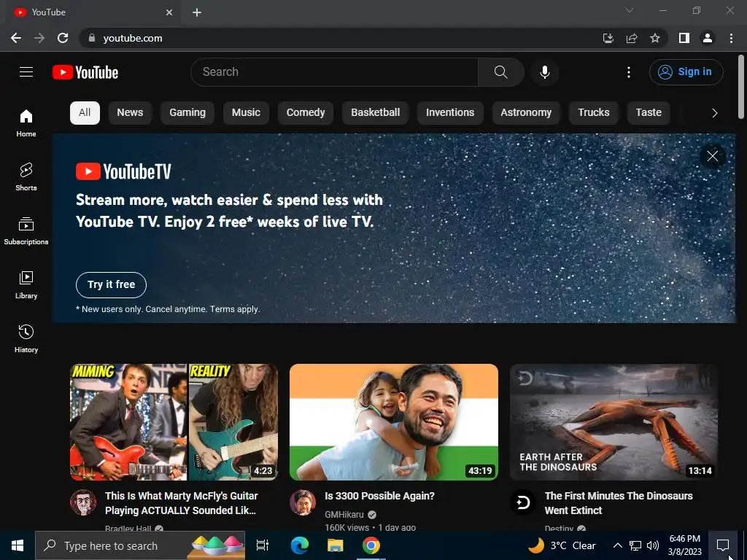The height and width of the screenshot is (560, 747).
Task: Launch Microsoft Edge from the taskbar
Action: tap(299, 545)
